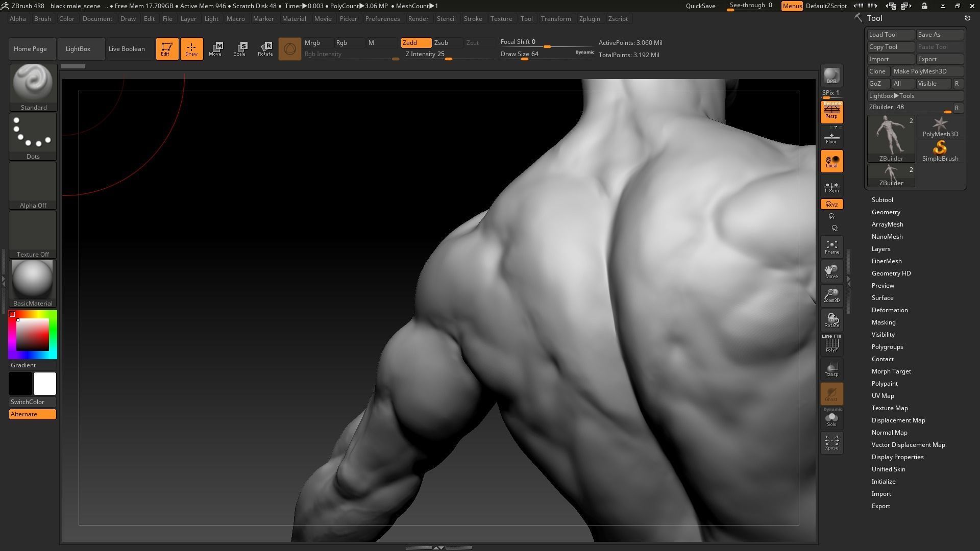Expand the Subtool section
Image resolution: width=980 pixels, height=551 pixels.
tap(882, 199)
